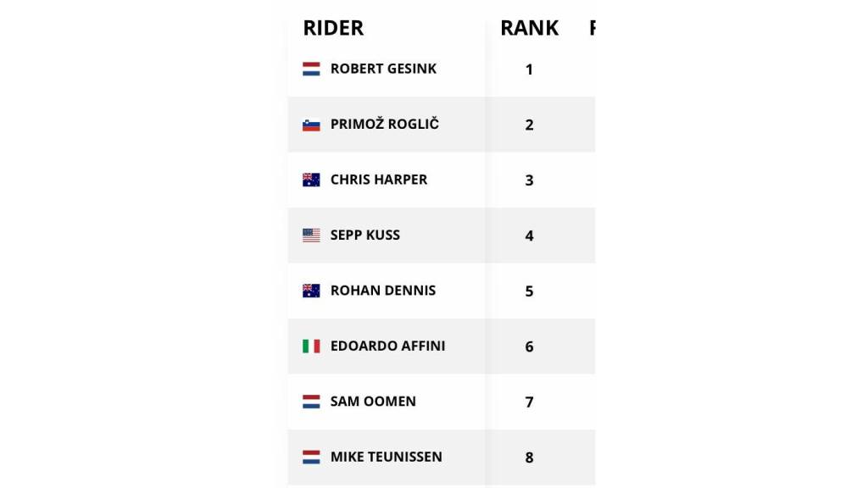The height and width of the screenshot is (488, 868).
Task: Click the USA flag beside Sepp Kuss
Action: (311, 235)
